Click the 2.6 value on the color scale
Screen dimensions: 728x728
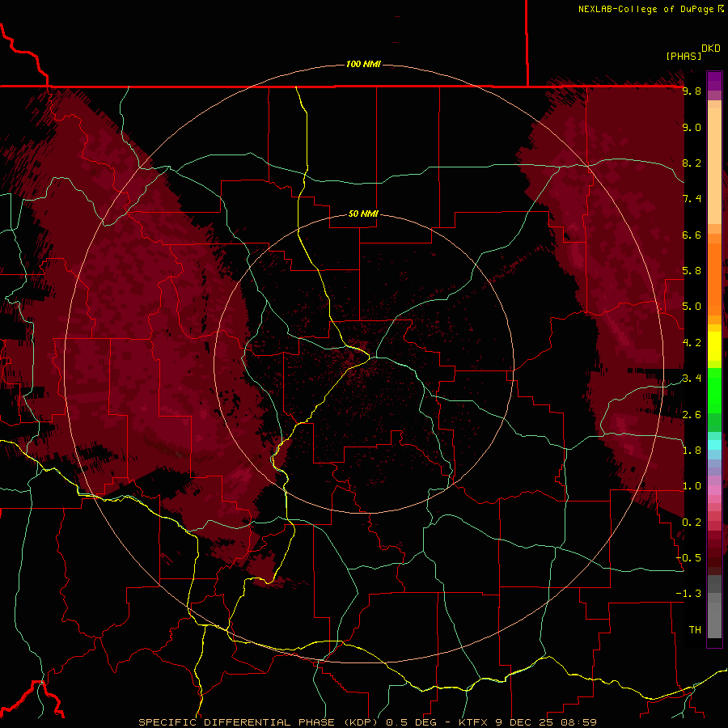point(692,415)
